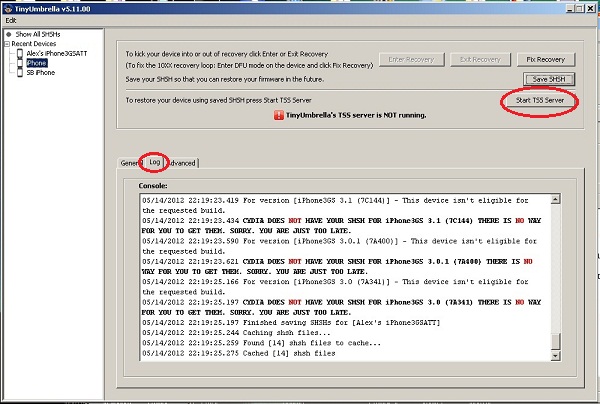
Task: Click 'Found [14] shsh files to cache...' line
Action: pos(261,343)
